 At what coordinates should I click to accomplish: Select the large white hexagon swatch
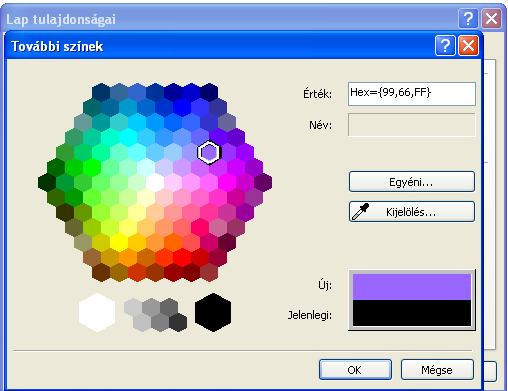(x=97, y=312)
